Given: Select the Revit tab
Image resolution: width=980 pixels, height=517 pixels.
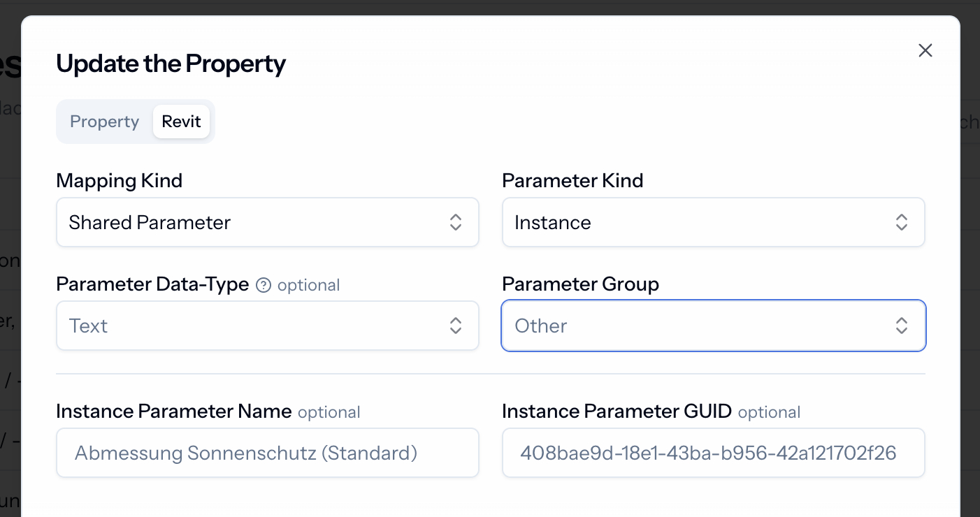Looking at the screenshot, I should [182, 122].
